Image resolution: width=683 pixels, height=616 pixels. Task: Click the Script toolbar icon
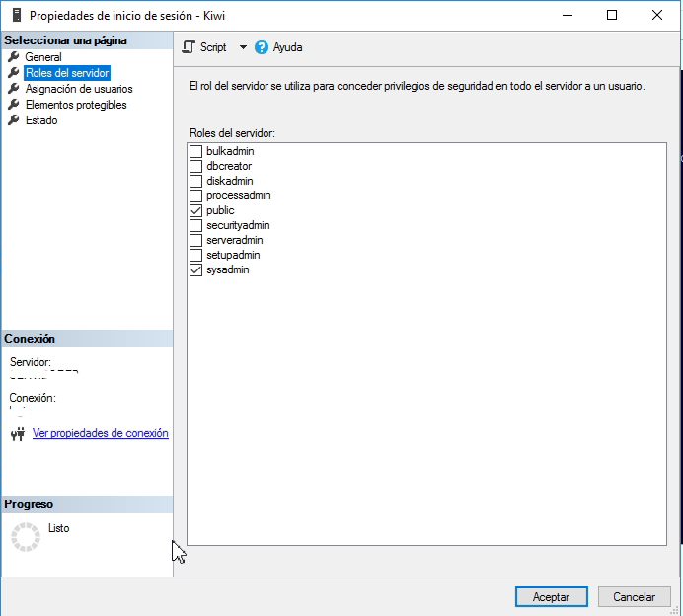[x=189, y=47]
